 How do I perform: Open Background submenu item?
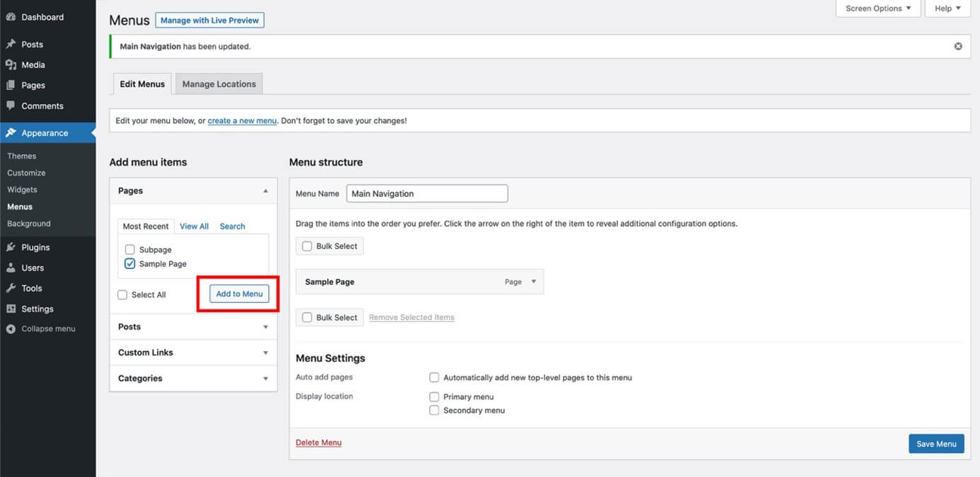coord(29,224)
